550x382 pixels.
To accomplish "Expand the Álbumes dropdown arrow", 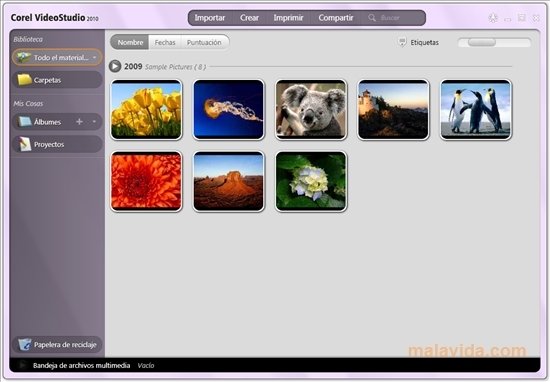I will (94, 122).
